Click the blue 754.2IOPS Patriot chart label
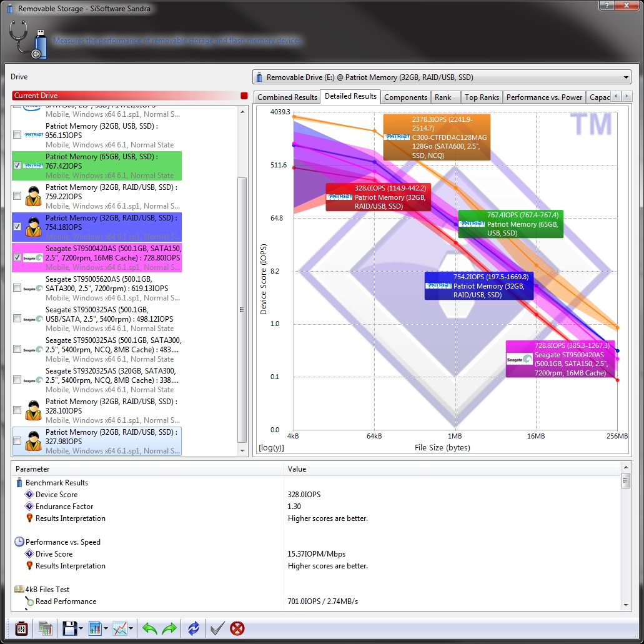 (x=479, y=285)
